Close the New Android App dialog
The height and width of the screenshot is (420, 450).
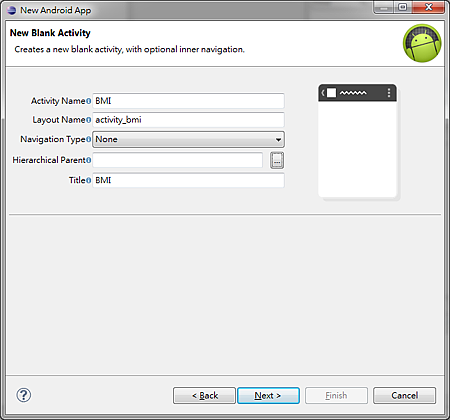[x=429, y=7]
